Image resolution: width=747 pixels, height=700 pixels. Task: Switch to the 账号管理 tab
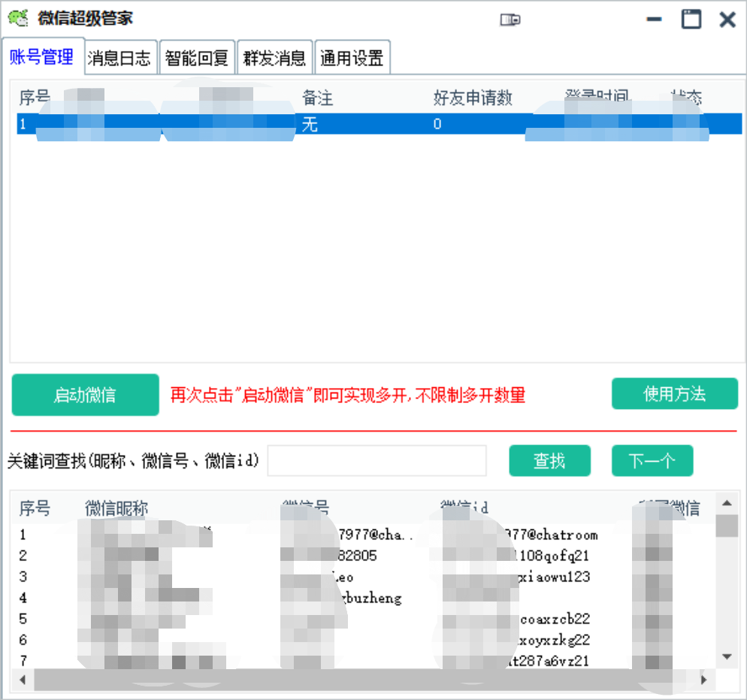point(42,56)
